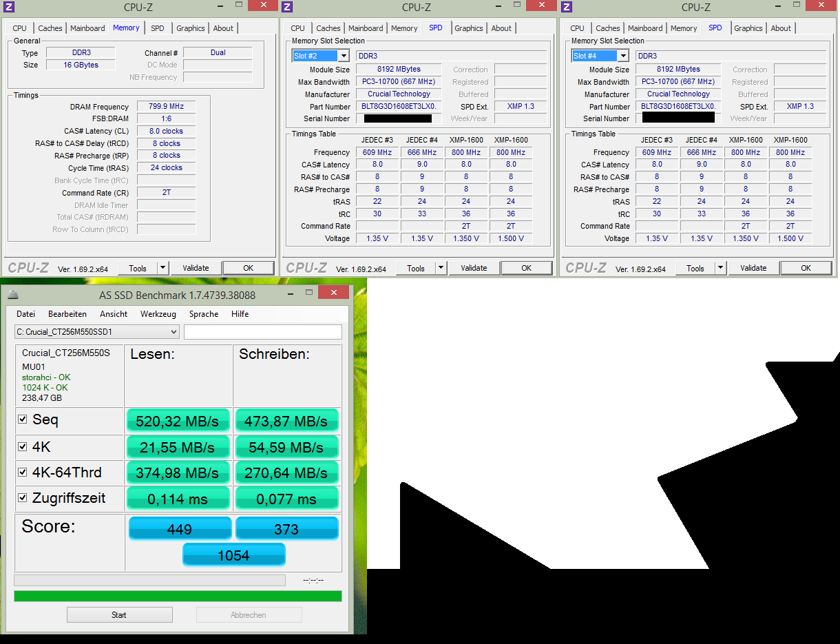Image resolution: width=840 pixels, height=644 pixels.
Task: Open the Caches tab in the third CPU-Z window
Action: coord(608,28)
